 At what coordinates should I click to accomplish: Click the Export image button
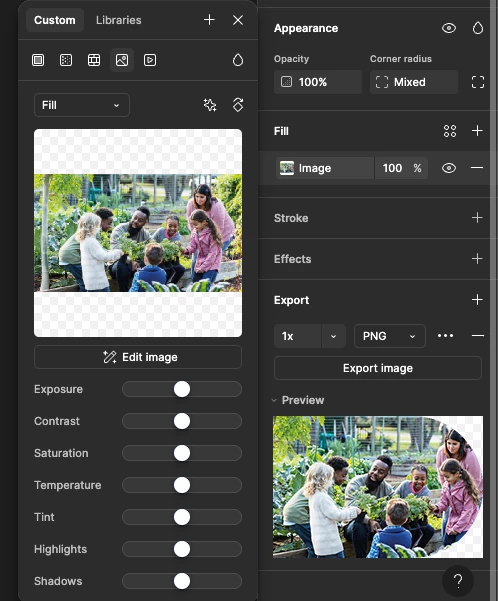pyautogui.click(x=378, y=368)
